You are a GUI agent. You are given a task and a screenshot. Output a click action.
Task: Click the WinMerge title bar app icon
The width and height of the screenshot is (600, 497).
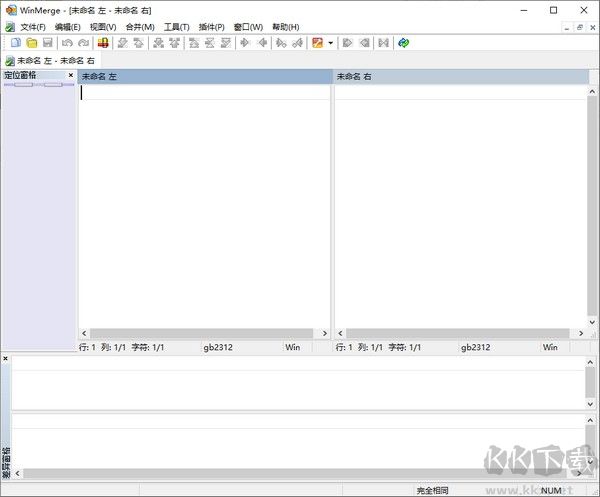tap(11, 10)
